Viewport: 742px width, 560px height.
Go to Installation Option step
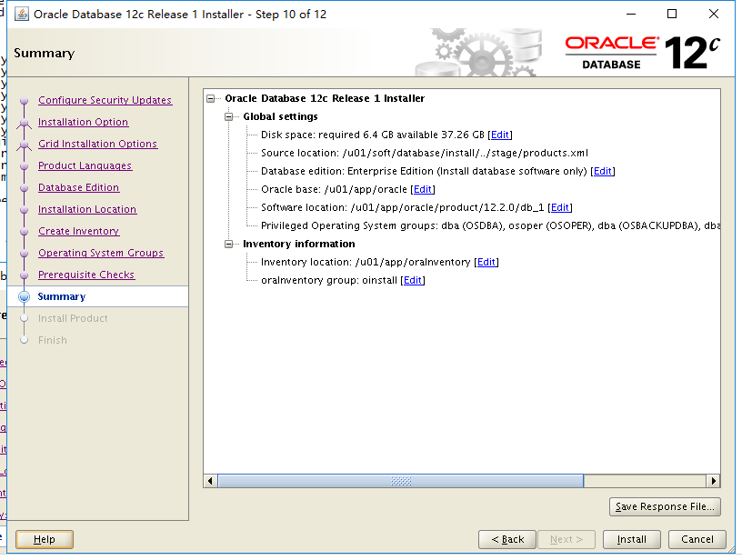(x=84, y=122)
